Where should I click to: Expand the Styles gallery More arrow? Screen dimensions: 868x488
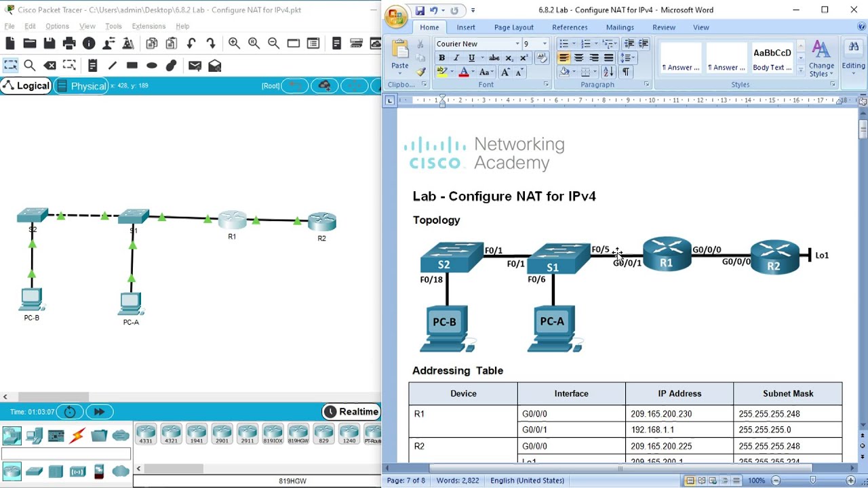(x=800, y=70)
